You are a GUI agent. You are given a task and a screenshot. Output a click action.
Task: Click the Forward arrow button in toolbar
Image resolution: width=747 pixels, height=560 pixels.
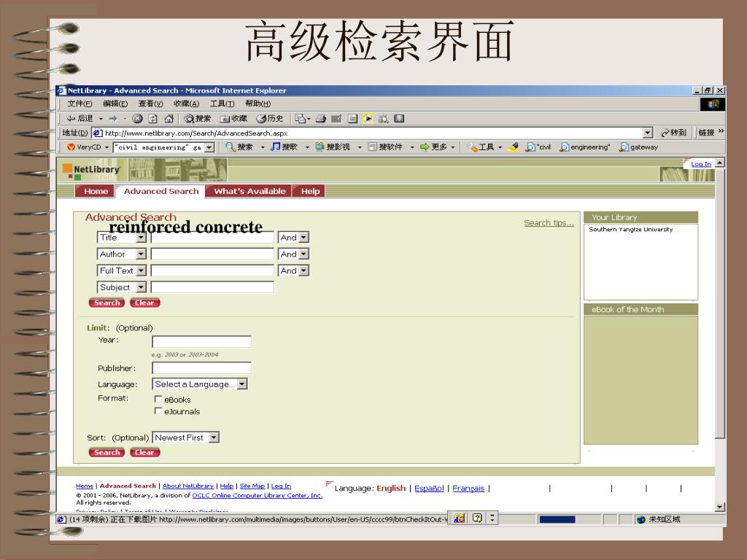tap(113, 119)
